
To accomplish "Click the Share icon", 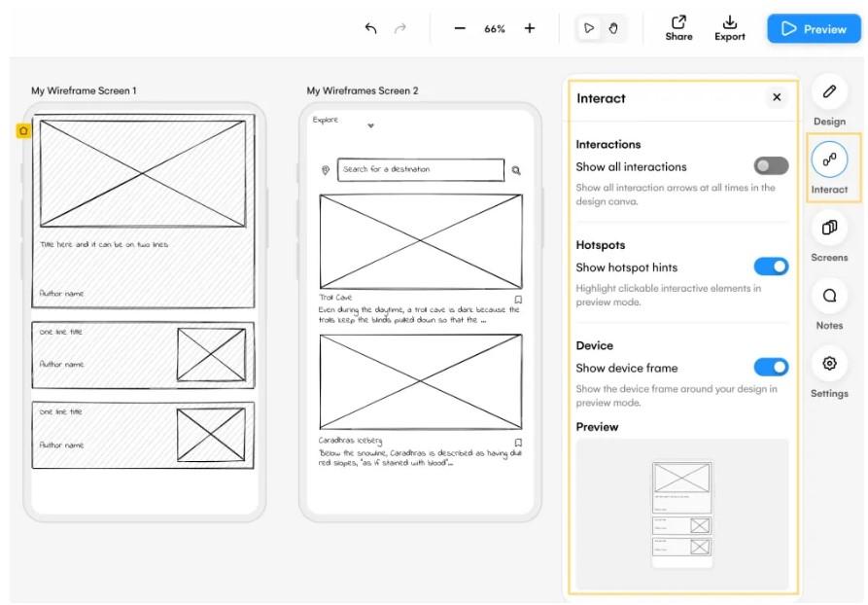I will (678, 22).
